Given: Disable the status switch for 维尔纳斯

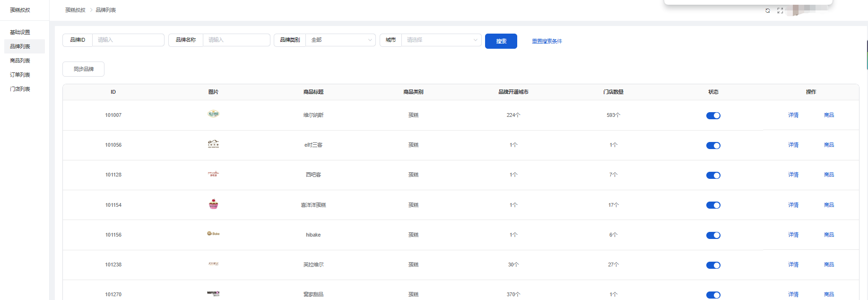Looking at the screenshot, I should pyautogui.click(x=713, y=115).
